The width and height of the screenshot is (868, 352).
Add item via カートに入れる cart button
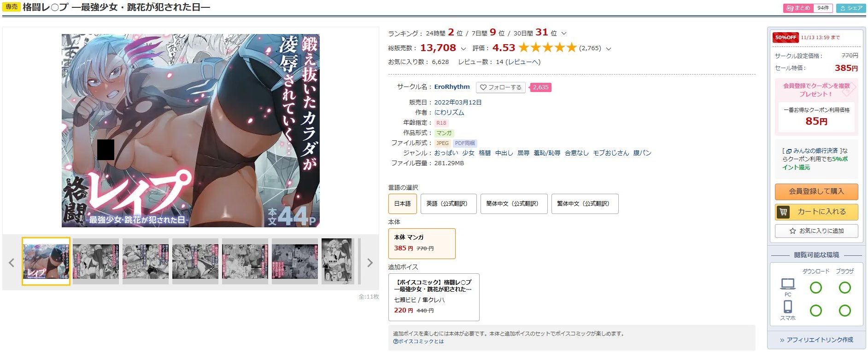(x=816, y=212)
